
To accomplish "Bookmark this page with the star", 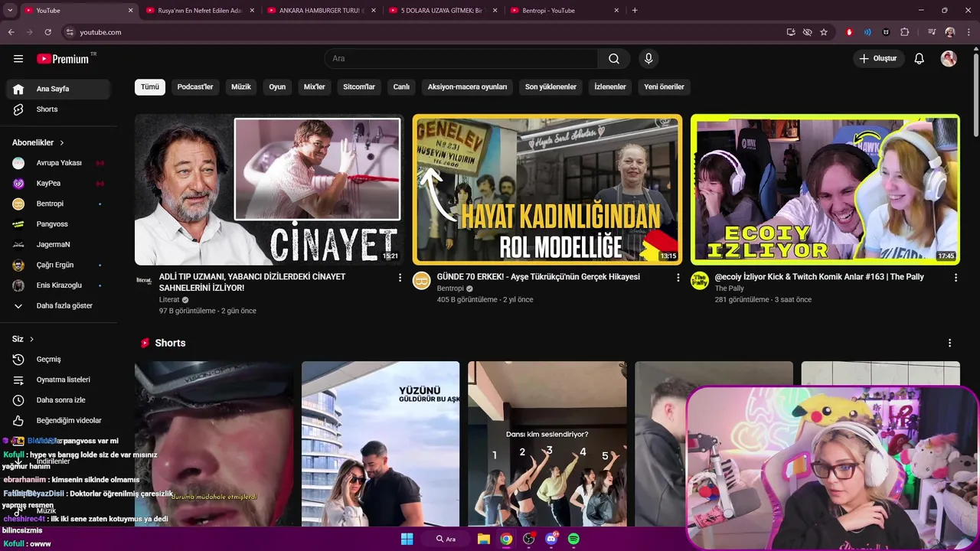I will (824, 32).
